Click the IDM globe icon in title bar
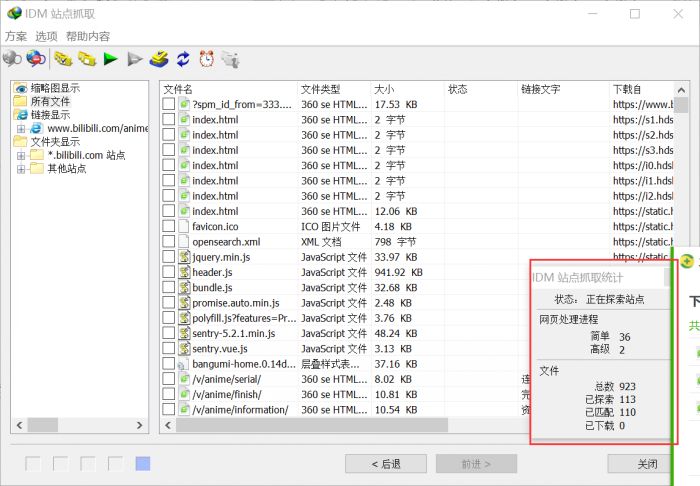Screen dimensions: 700x486 point(14,13)
